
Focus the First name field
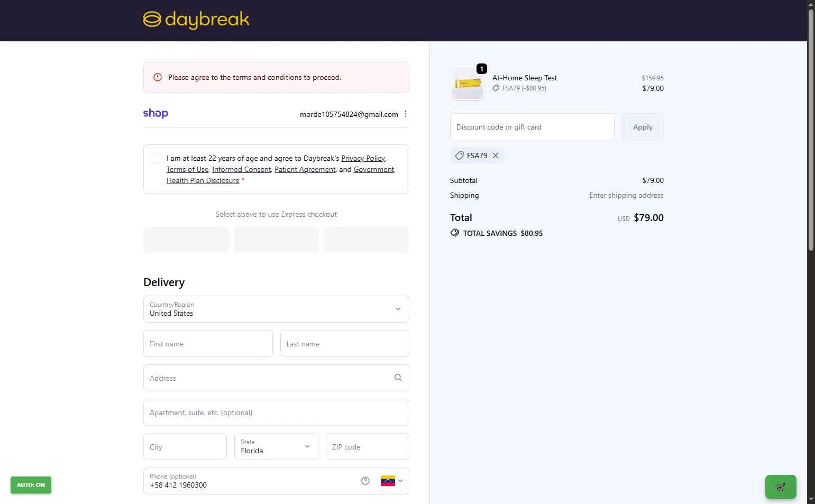(x=208, y=344)
